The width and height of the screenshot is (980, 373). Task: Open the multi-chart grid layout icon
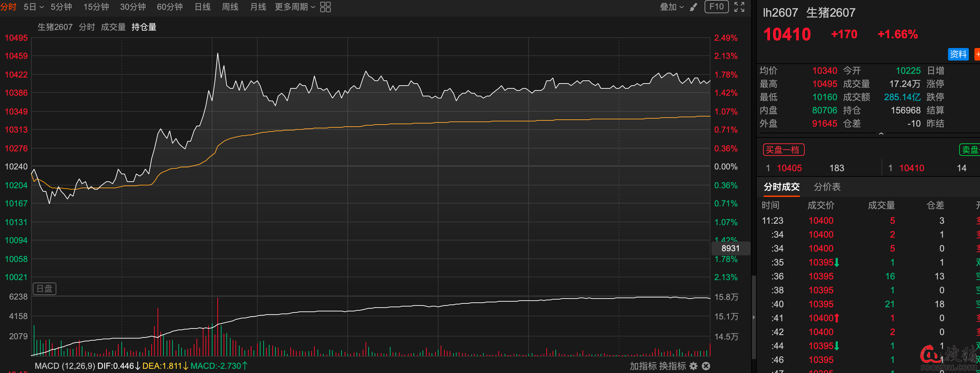point(325,7)
